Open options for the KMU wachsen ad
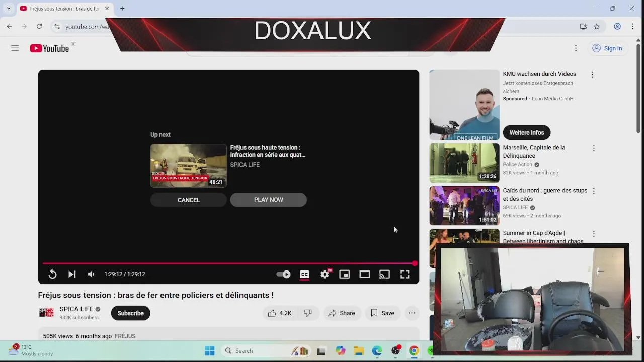The height and width of the screenshot is (362, 644). click(x=592, y=75)
